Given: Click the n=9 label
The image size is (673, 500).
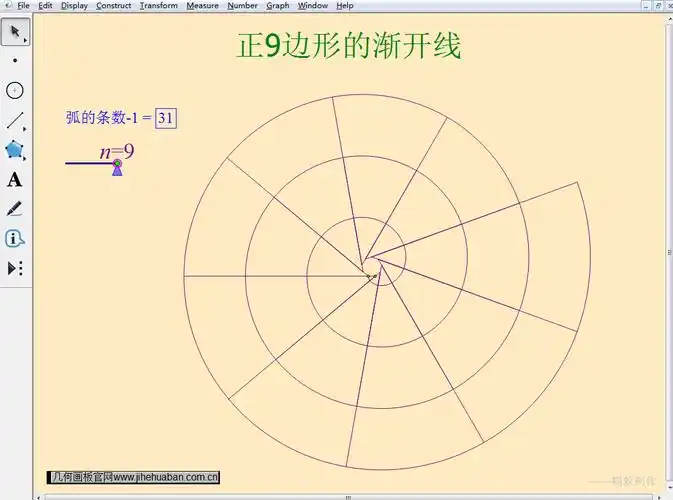Looking at the screenshot, I should tap(117, 152).
